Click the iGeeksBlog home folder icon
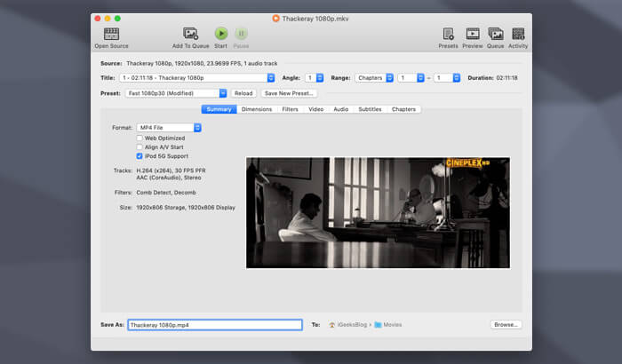The image size is (622, 364). pyautogui.click(x=331, y=325)
